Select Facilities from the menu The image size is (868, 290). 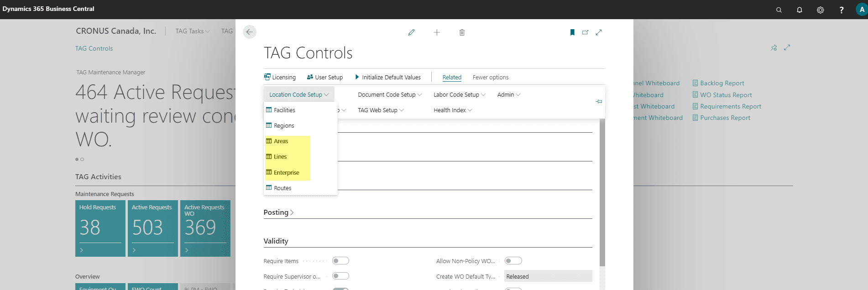tap(300, 110)
